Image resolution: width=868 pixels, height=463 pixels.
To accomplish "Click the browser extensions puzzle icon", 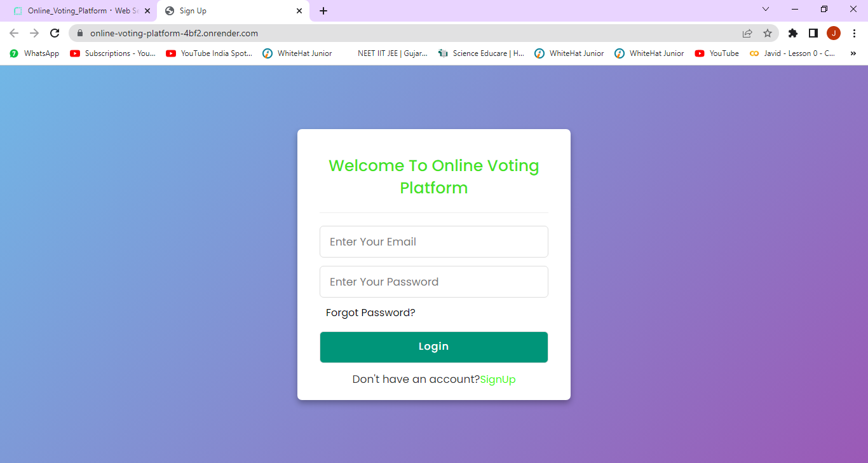I will [792, 33].
